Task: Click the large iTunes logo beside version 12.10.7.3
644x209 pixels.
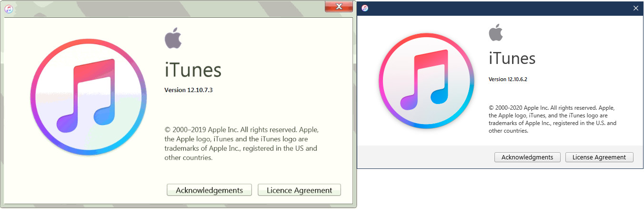Action: [x=88, y=97]
